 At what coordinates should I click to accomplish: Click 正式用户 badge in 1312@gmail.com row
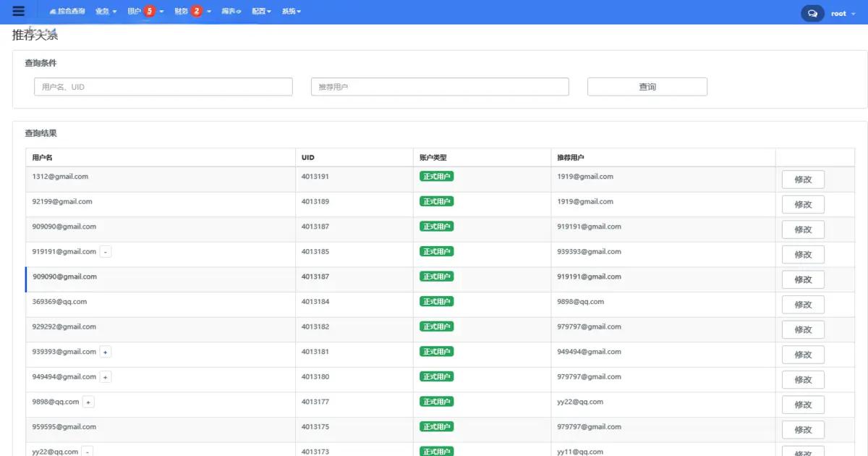pos(437,177)
